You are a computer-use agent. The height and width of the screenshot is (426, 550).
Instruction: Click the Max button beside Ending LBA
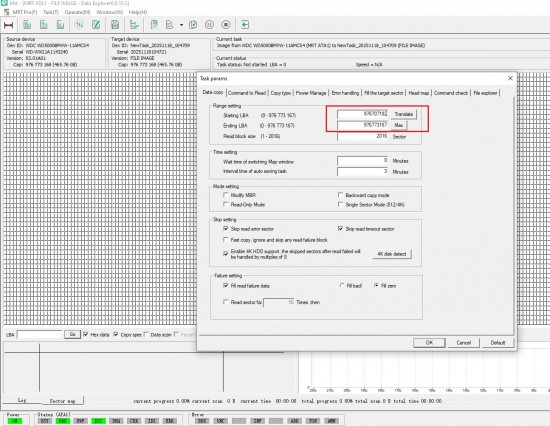tap(399, 125)
